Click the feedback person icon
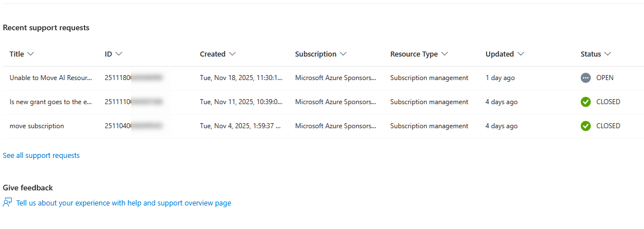The height and width of the screenshot is (229, 644). pos(7,203)
